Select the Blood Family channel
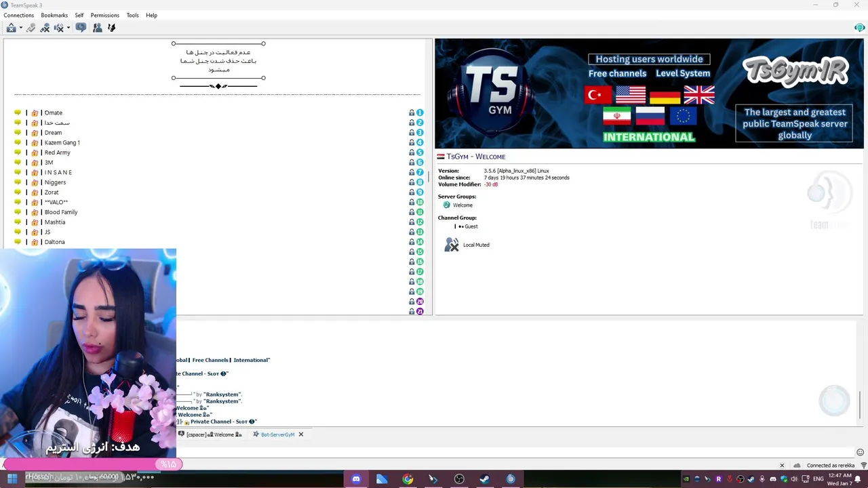 (60, 212)
